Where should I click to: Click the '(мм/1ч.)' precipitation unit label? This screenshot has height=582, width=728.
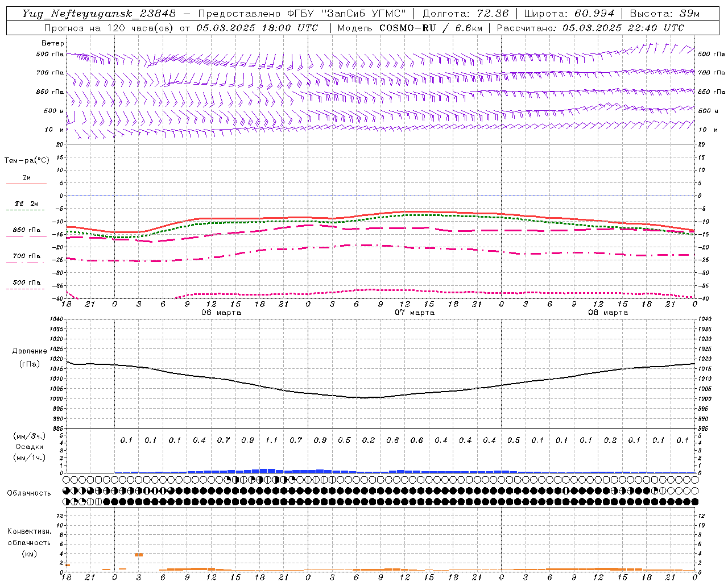pyautogui.click(x=30, y=458)
